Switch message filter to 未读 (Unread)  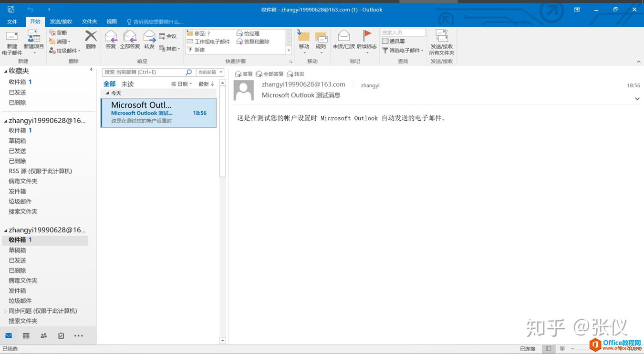point(127,84)
